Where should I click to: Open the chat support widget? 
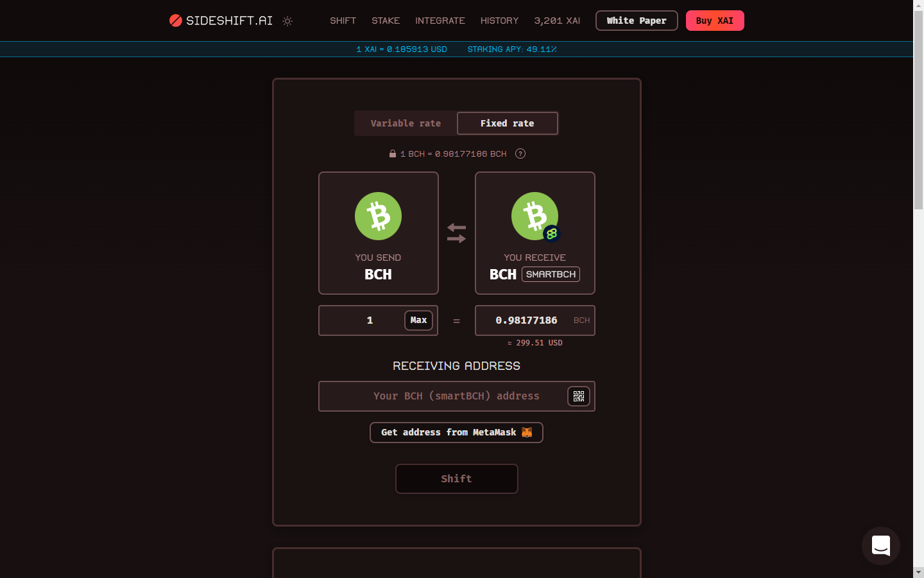click(881, 546)
